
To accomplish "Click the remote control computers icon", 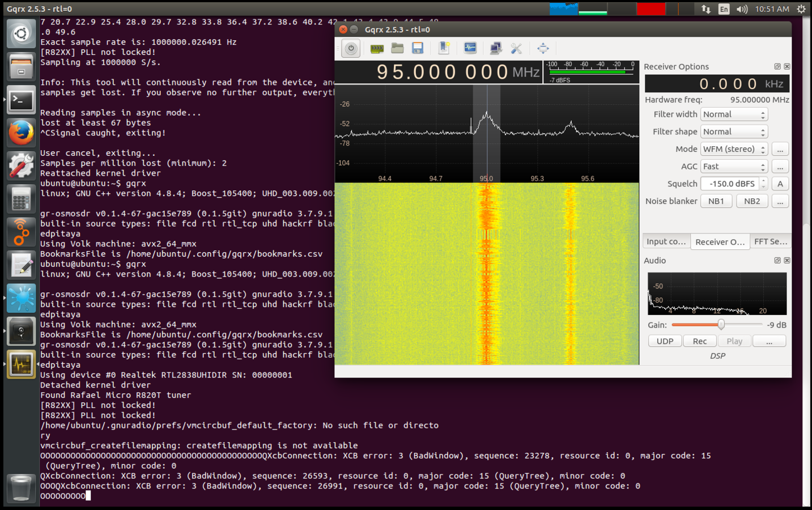I will (496, 48).
